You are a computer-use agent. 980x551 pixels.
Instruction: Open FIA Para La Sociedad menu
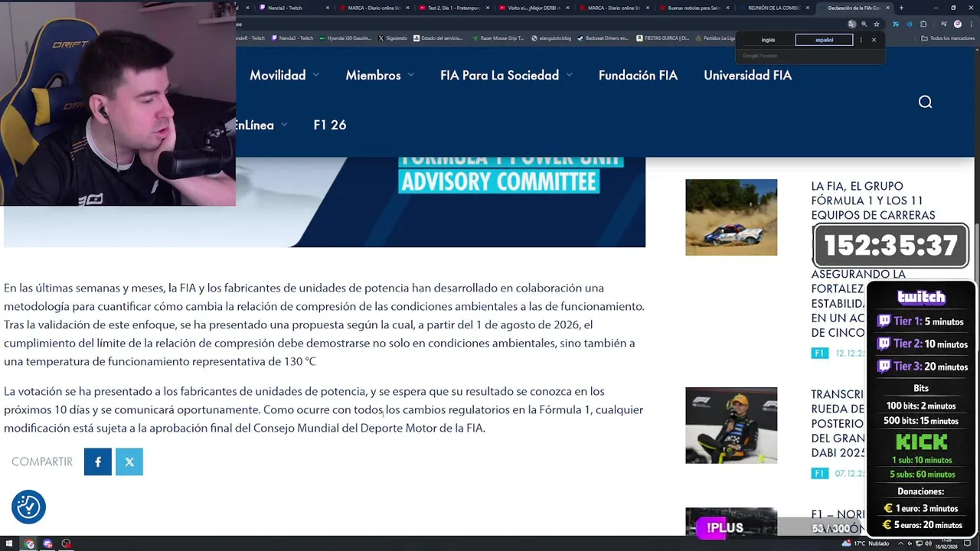coord(499,75)
